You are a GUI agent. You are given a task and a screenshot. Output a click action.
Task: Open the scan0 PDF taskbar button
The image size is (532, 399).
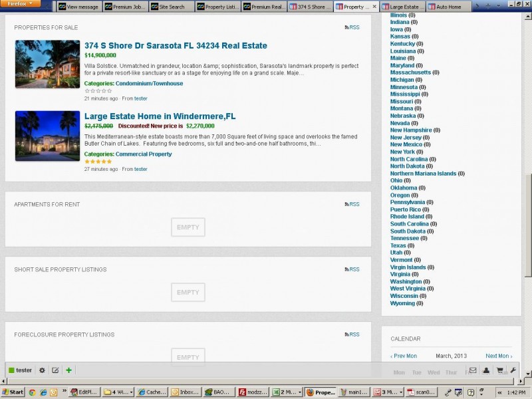coord(421,392)
